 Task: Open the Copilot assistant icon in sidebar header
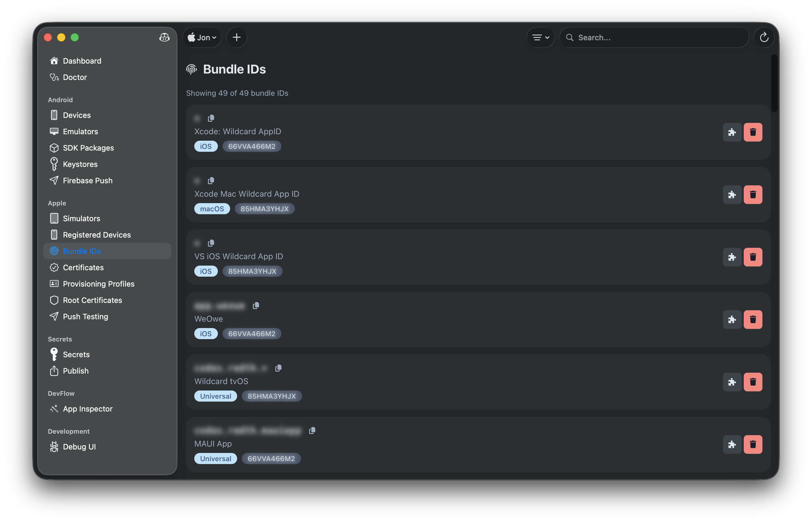pos(164,38)
